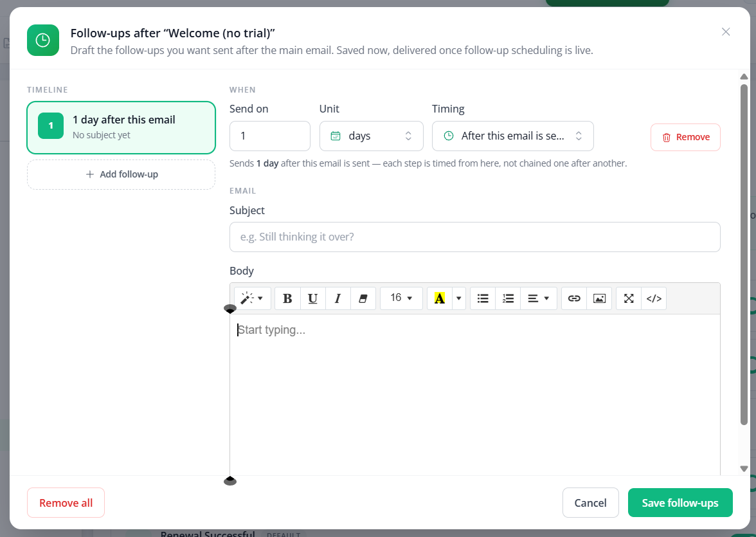This screenshot has height=537, width=756.
Task: Click into the body text area
Action: (x=475, y=395)
